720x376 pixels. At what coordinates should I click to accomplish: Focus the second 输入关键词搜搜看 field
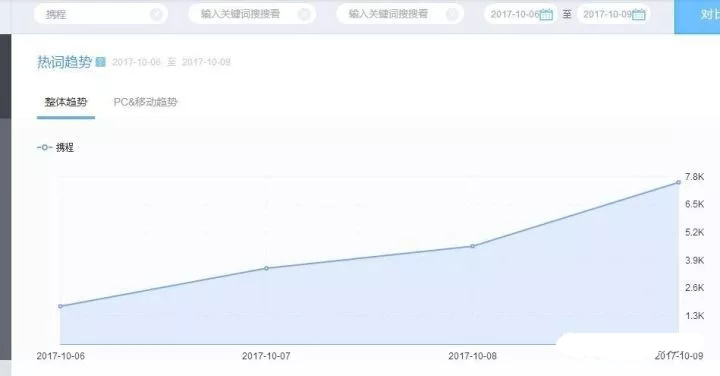pos(252,14)
